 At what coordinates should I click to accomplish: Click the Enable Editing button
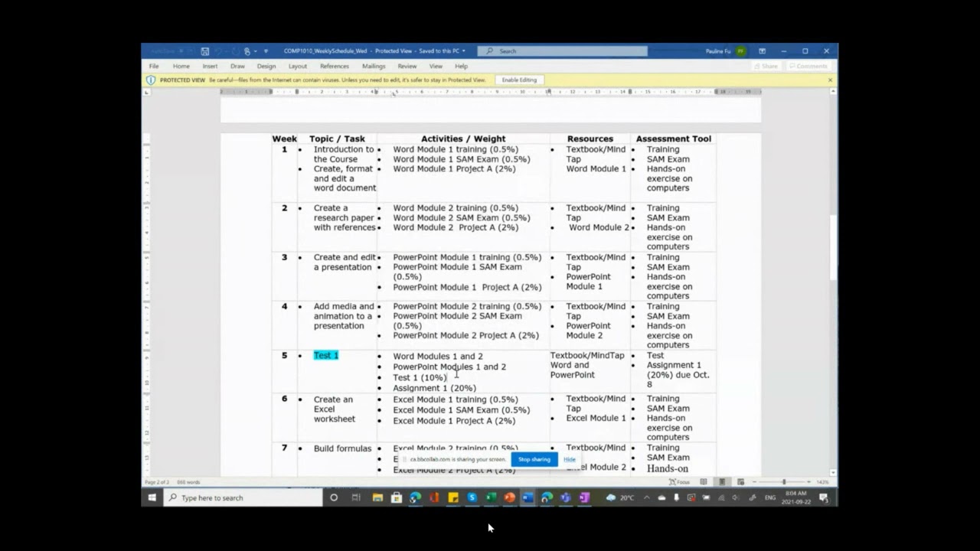(x=519, y=80)
